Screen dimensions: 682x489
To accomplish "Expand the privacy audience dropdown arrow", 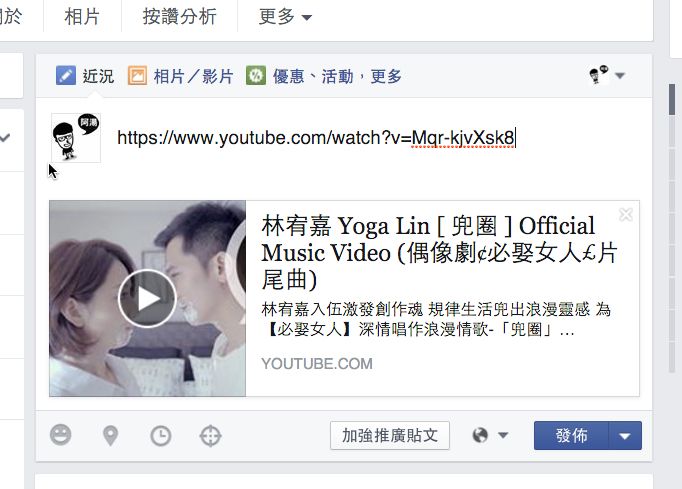I will 503,435.
